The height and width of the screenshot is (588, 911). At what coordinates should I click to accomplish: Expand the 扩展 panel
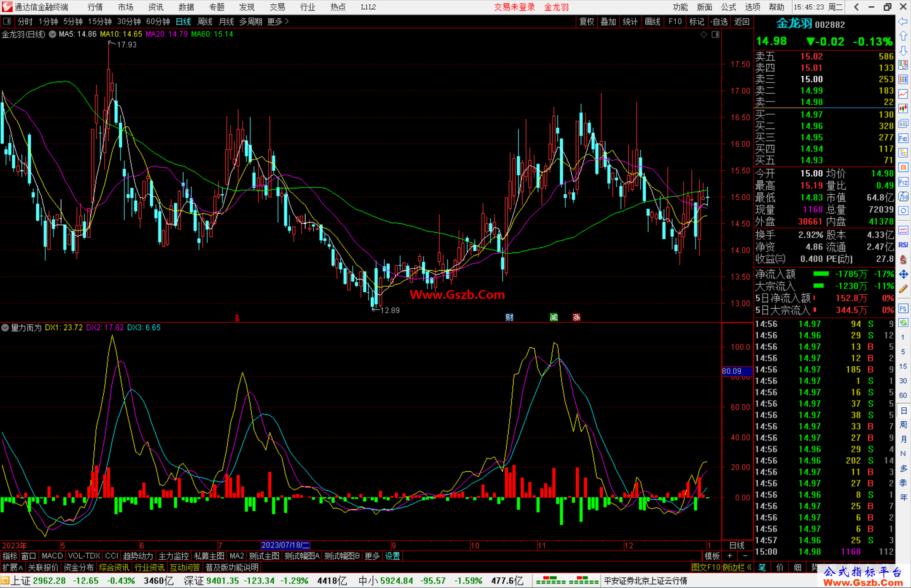point(13,567)
